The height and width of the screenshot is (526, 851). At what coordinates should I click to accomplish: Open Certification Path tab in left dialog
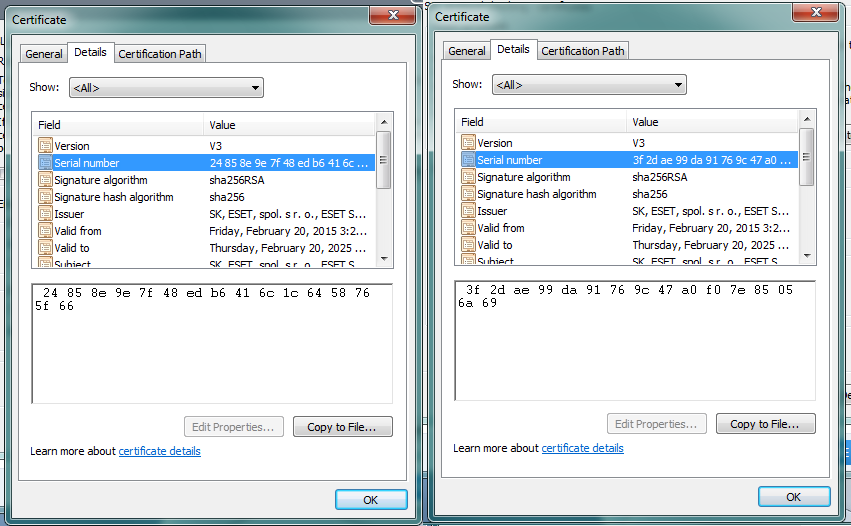[x=161, y=54]
